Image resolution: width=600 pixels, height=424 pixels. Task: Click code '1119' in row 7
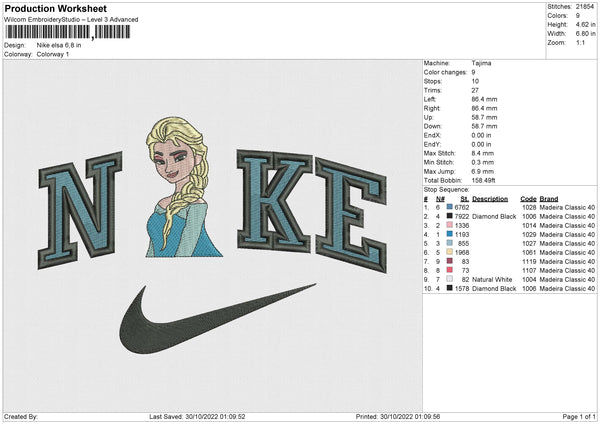[x=529, y=261]
